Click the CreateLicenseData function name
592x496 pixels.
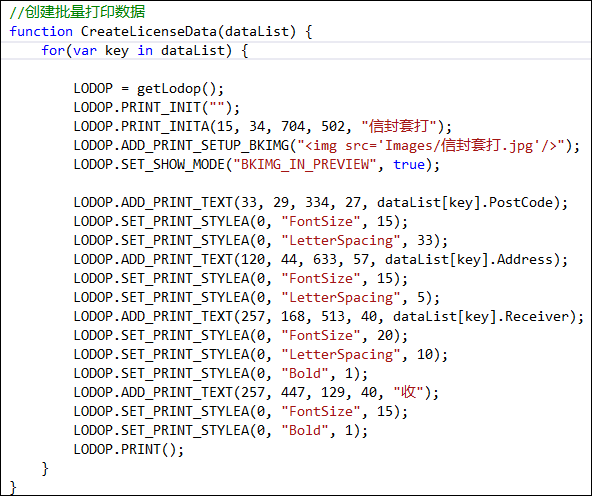[x=148, y=31]
